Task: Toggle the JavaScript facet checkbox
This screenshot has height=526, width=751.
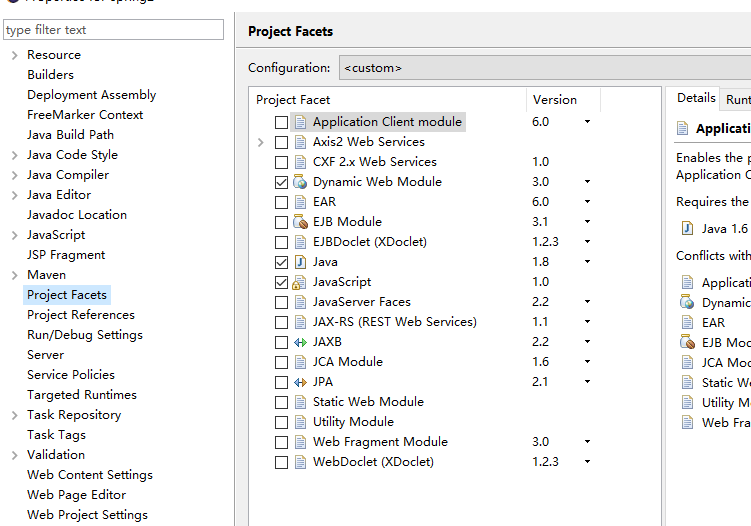Action: [x=281, y=282]
